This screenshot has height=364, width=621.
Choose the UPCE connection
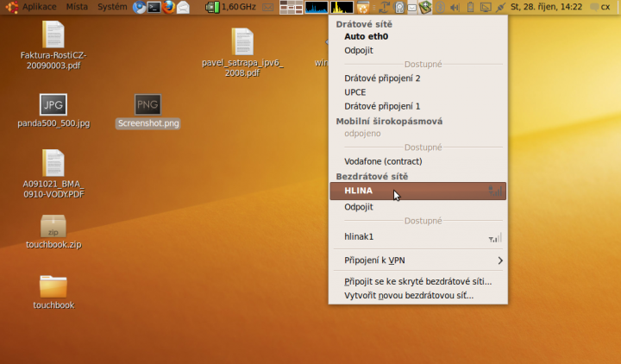click(417, 92)
